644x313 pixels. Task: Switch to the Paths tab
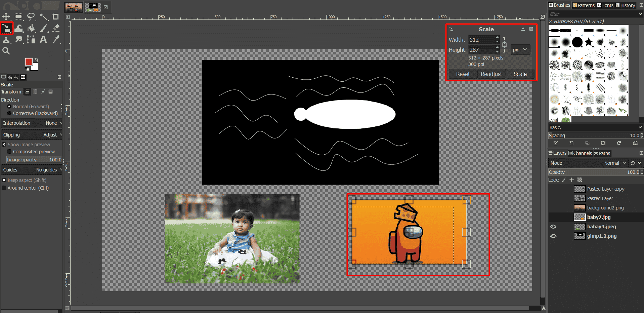click(602, 153)
